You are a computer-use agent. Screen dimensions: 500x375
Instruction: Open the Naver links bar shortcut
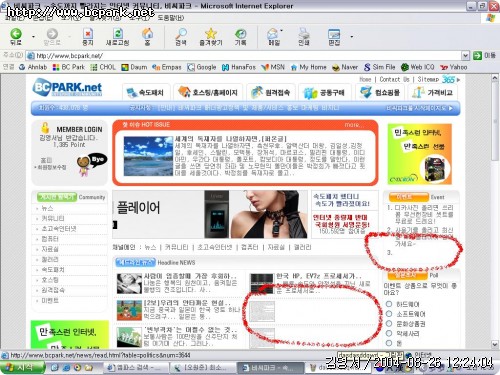[345, 67]
